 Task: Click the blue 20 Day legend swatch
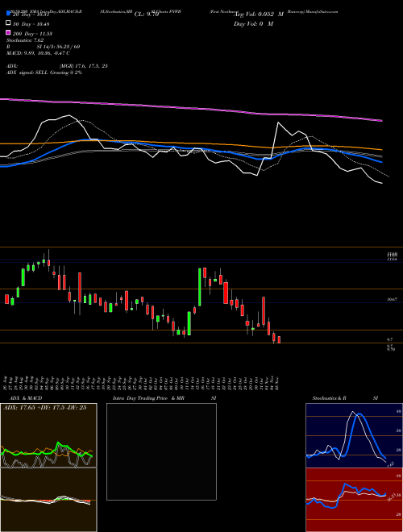[x=8, y=15]
